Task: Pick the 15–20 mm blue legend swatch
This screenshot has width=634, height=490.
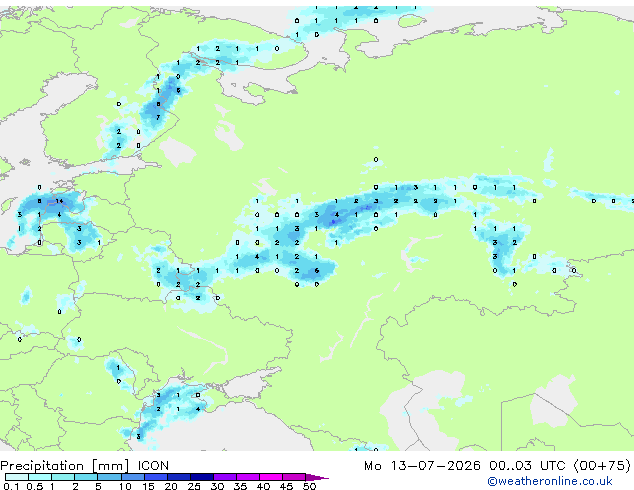Action: pyautogui.click(x=155, y=477)
